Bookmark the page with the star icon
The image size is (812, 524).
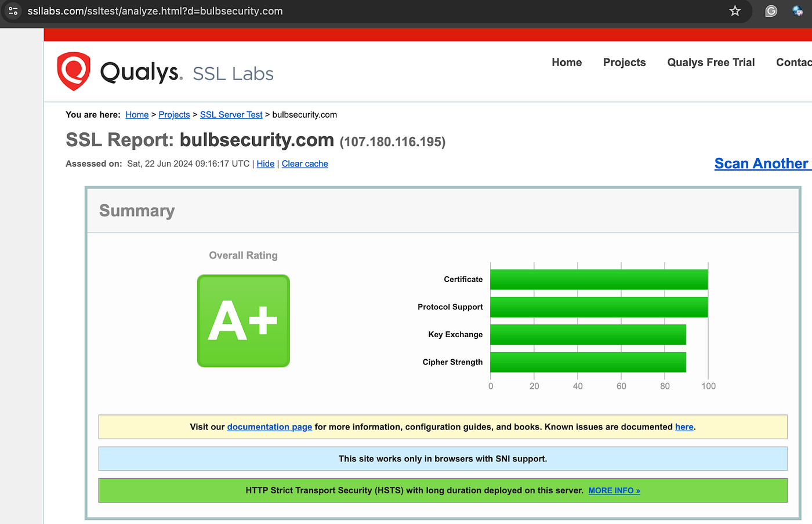point(735,10)
